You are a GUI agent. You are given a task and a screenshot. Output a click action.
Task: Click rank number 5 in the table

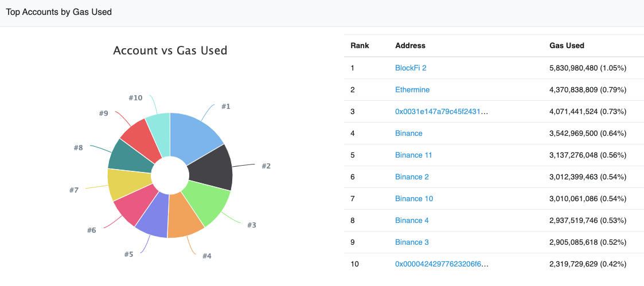pos(352,155)
